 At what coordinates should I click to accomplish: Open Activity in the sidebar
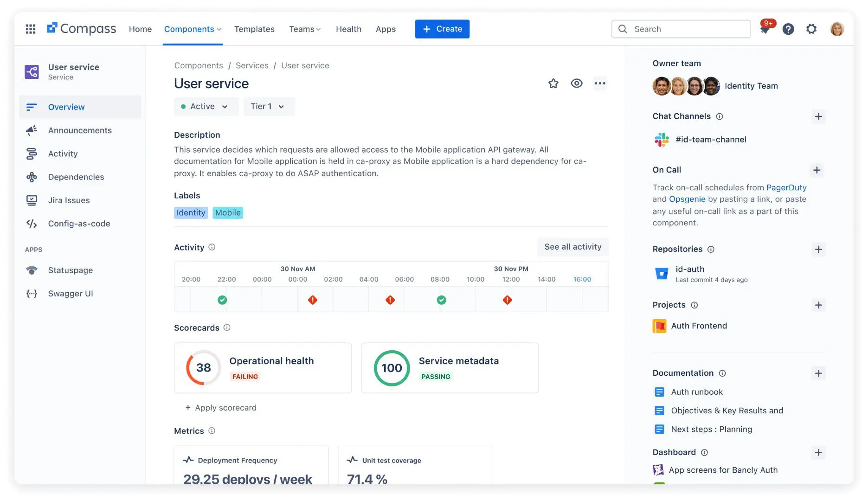[80, 154]
